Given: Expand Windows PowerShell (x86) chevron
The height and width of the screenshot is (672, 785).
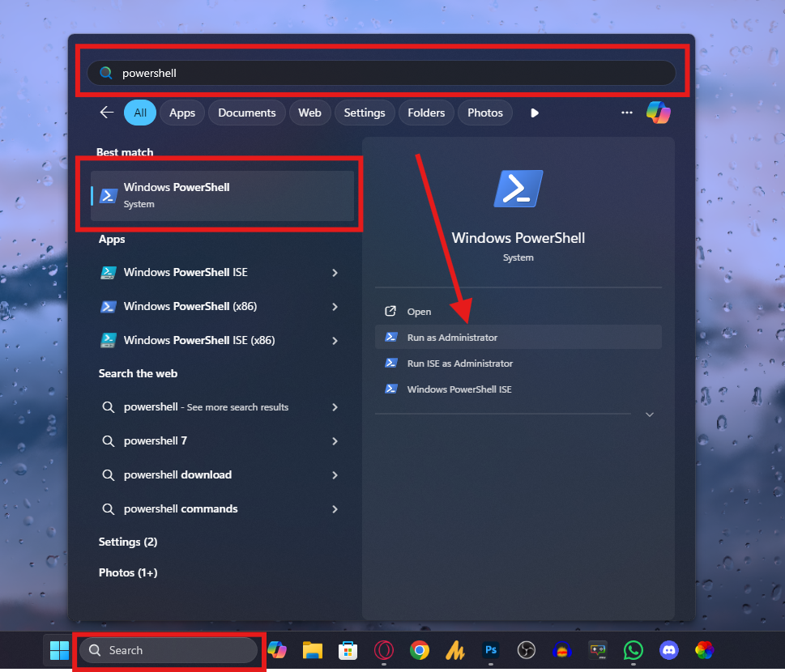Looking at the screenshot, I should pyautogui.click(x=335, y=307).
